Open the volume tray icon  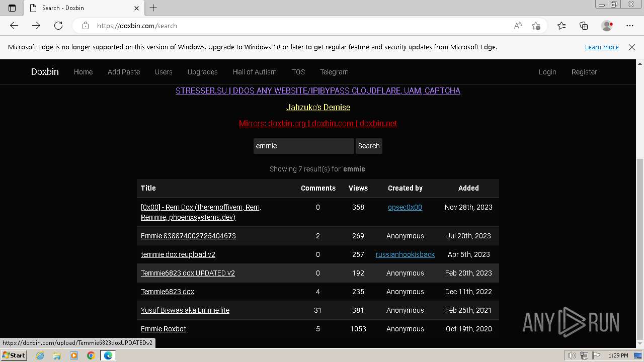[572, 355]
